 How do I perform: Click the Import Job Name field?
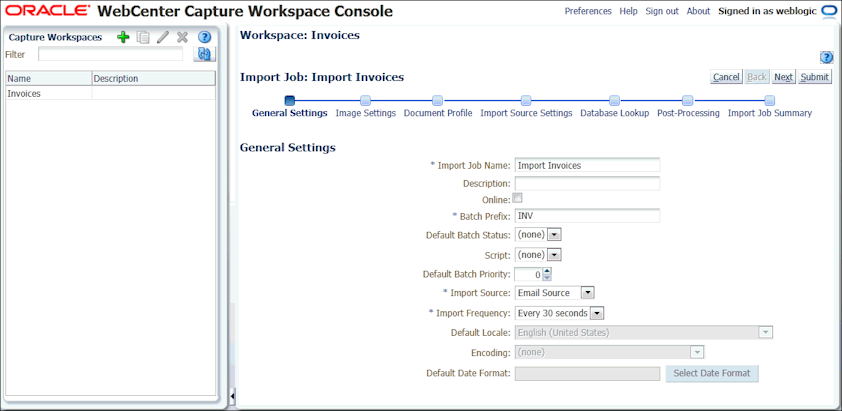(x=587, y=165)
